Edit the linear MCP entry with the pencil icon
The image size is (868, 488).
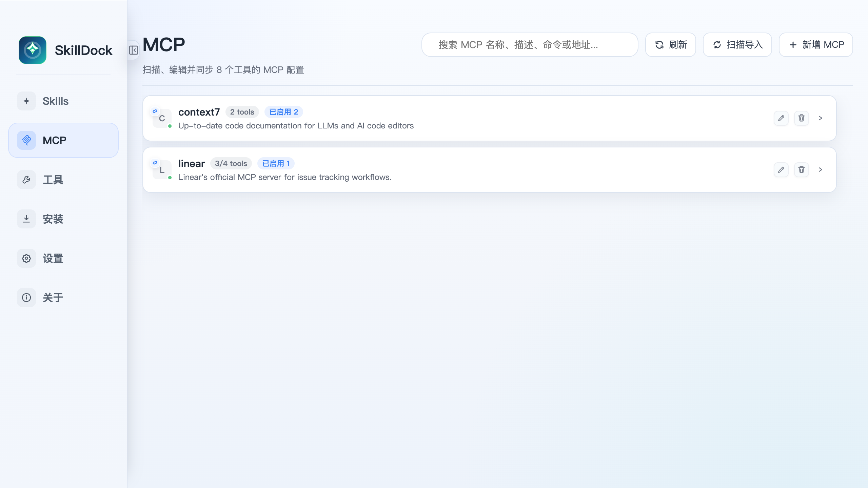[781, 170]
